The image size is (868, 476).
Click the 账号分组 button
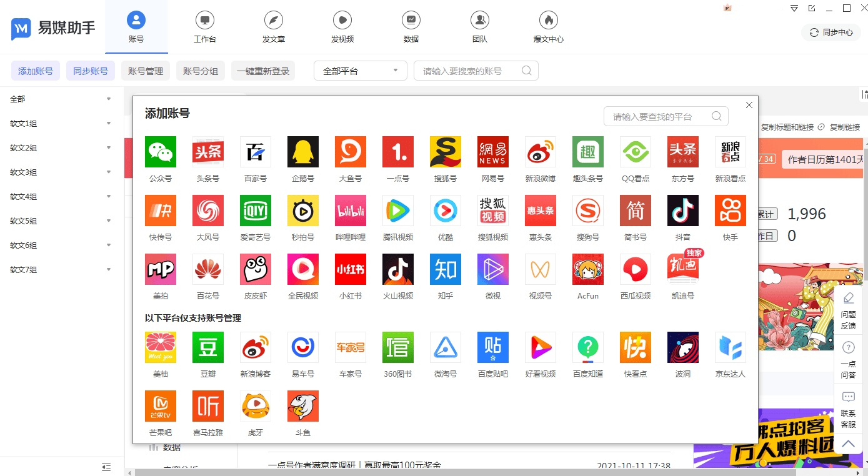click(x=200, y=71)
